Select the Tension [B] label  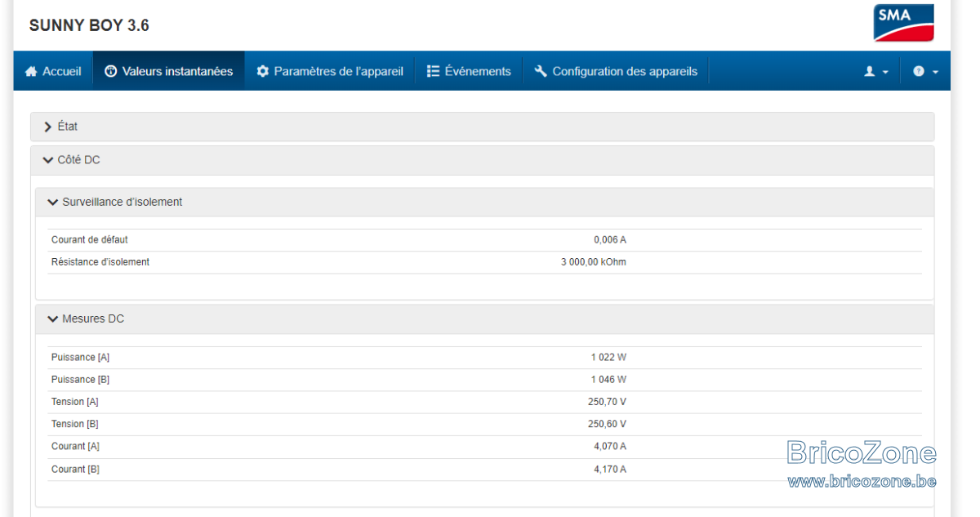75,424
